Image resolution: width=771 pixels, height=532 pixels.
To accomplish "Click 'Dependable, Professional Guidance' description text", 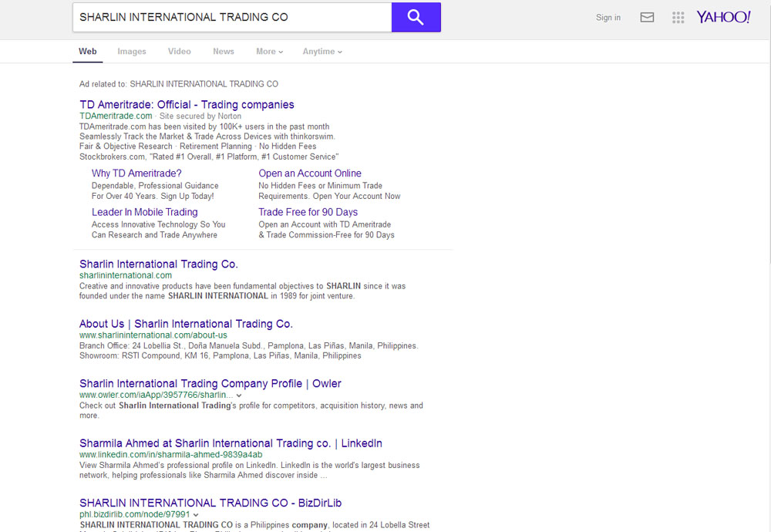I will pyautogui.click(x=155, y=185).
